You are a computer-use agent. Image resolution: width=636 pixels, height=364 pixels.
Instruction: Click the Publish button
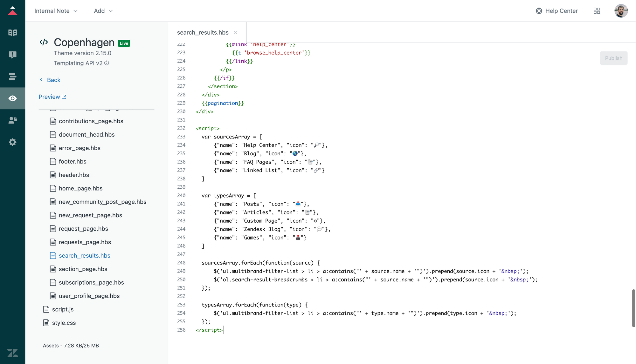point(613,58)
